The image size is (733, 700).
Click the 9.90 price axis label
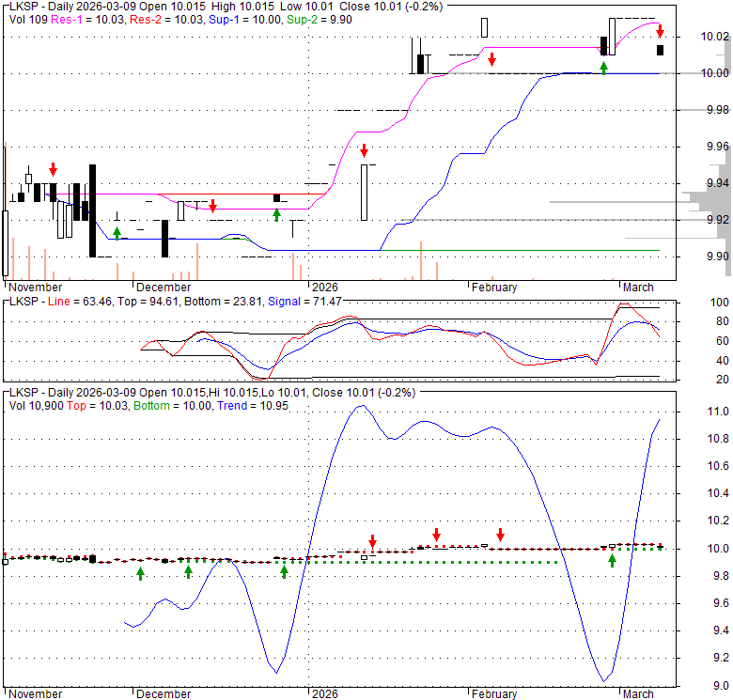(x=718, y=257)
